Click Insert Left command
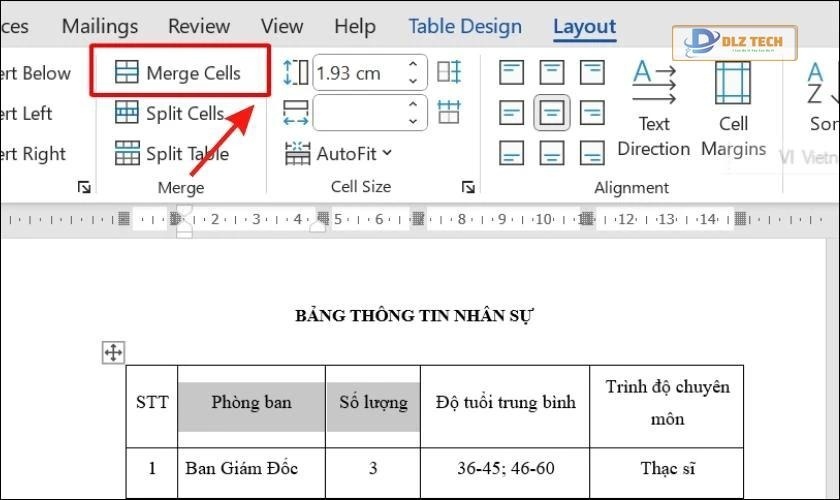This screenshot has height=500, width=840. (26, 113)
